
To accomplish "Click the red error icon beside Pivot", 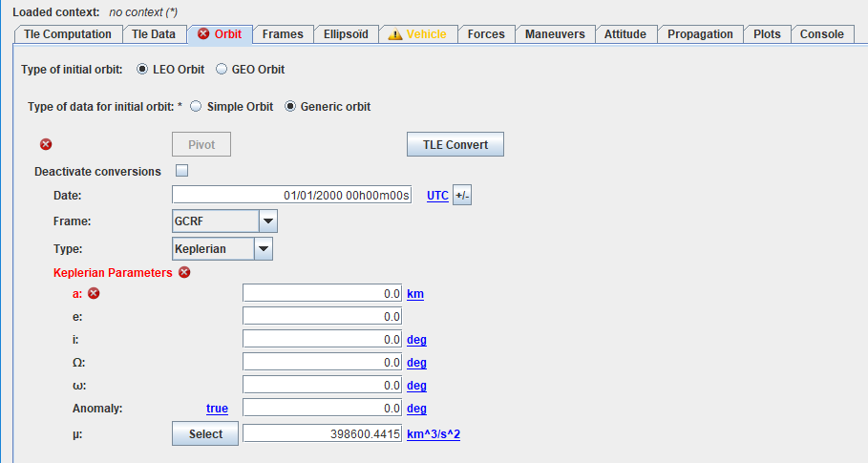I will (46, 145).
